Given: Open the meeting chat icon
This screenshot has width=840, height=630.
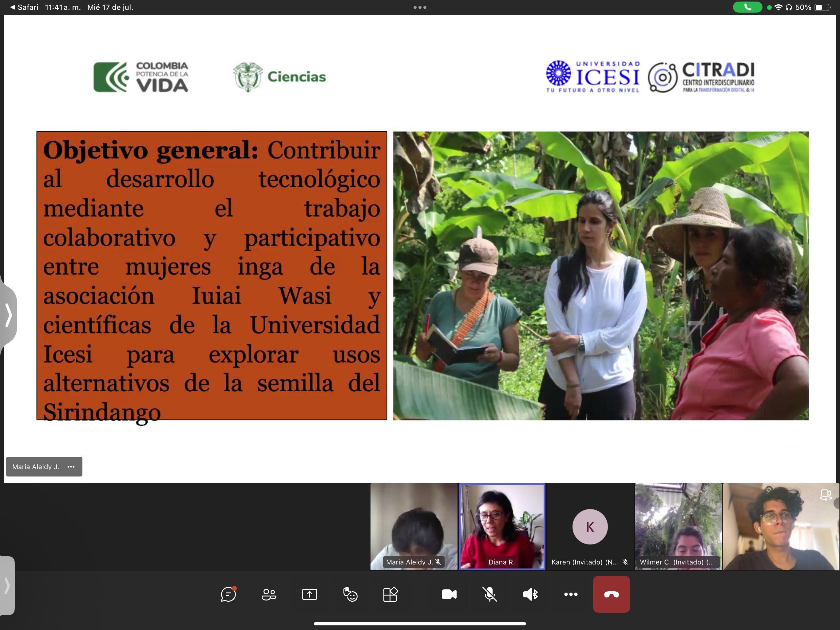Looking at the screenshot, I should click(x=228, y=595).
